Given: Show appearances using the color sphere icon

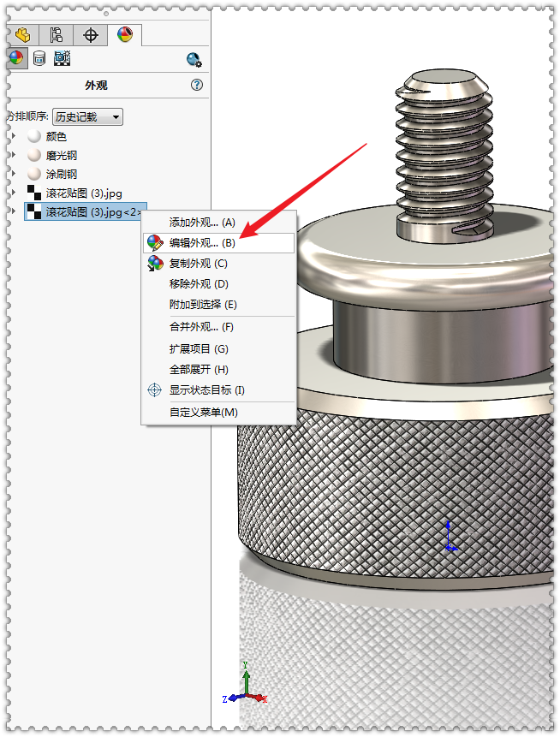Looking at the screenshot, I should [x=16, y=58].
